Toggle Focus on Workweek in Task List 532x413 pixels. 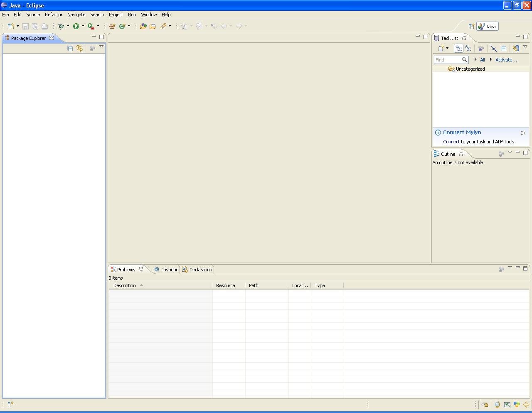[481, 48]
